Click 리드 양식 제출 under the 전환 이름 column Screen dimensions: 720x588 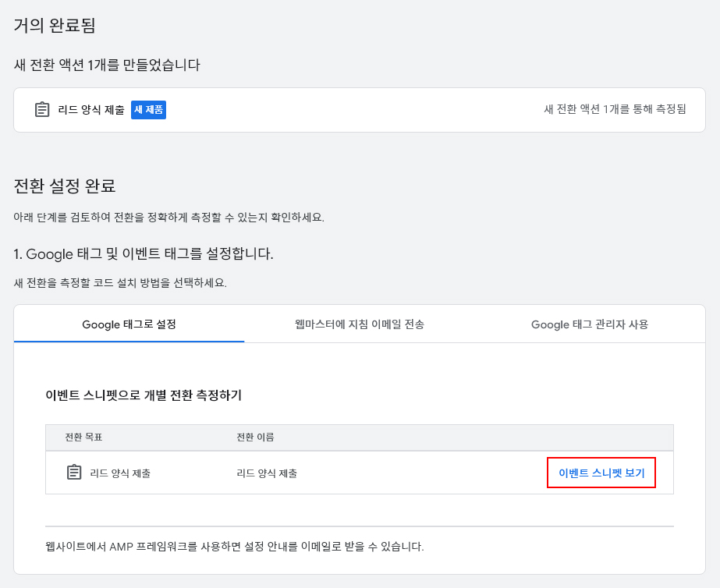[x=267, y=473]
